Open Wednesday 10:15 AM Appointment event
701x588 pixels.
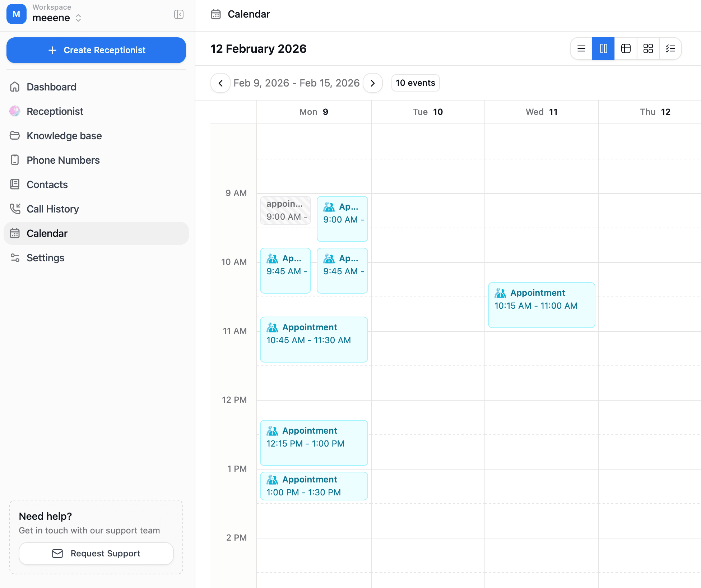click(x=541, y=305)
